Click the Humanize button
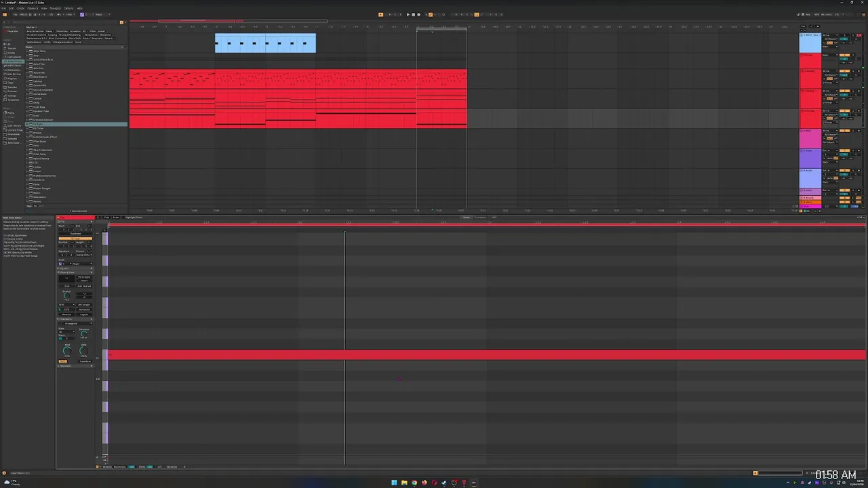The height and width of the screenshot is (488, 868). point(84,310)
